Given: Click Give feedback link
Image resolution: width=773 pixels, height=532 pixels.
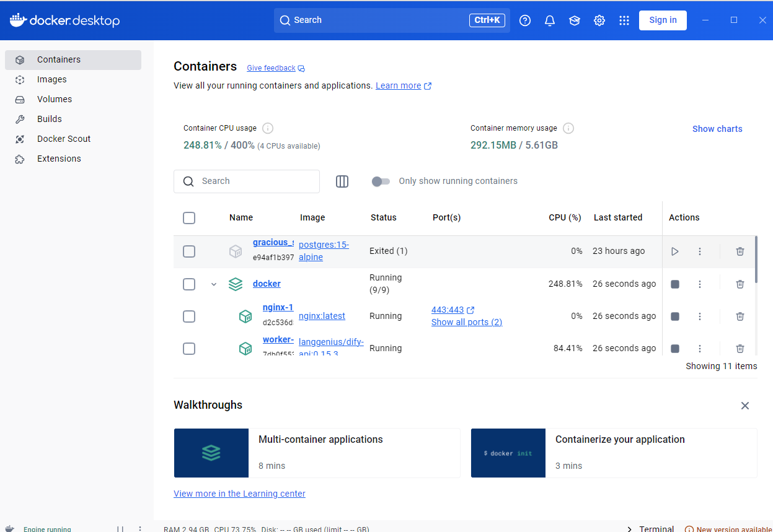Looking at the screenshot, I should [276, 68].
